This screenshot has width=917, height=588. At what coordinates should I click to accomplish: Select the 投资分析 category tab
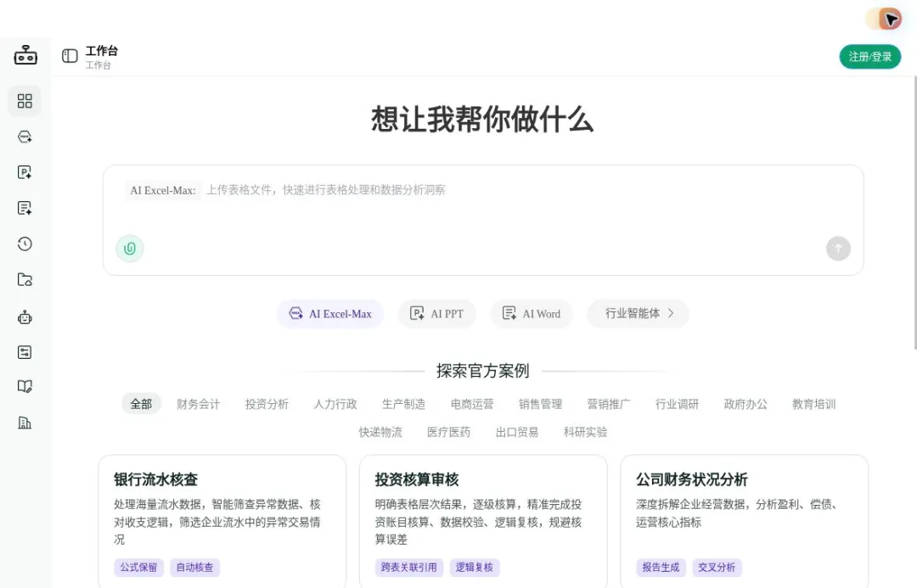[267, 404]
